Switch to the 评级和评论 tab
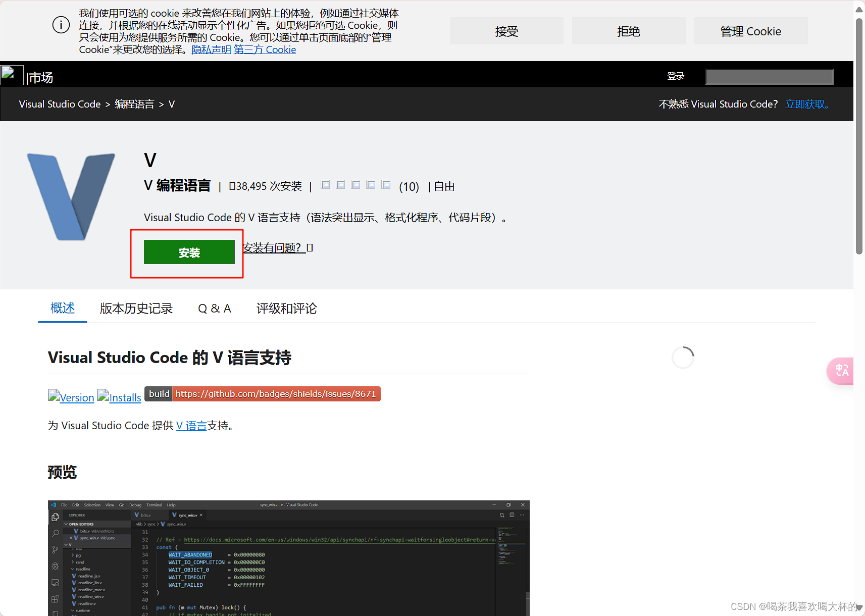This screenshot has width=865, height=616. coord(286,309)
